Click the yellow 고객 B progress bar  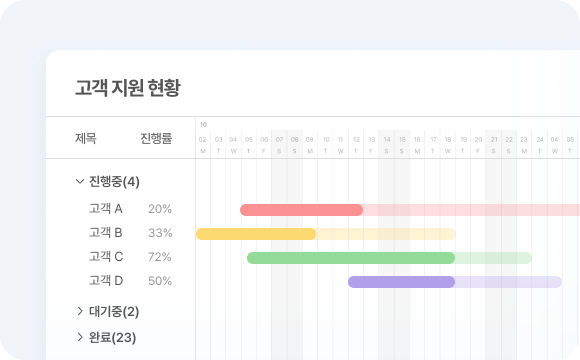tap(256, 234)
